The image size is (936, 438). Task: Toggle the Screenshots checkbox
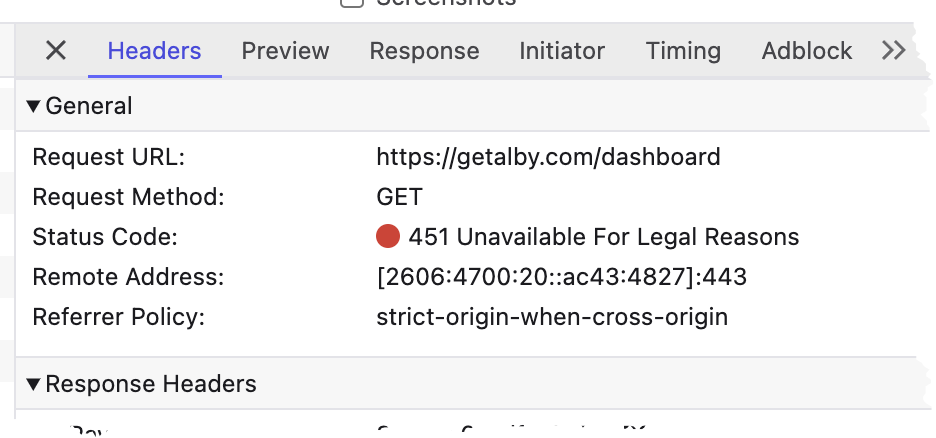352,2
